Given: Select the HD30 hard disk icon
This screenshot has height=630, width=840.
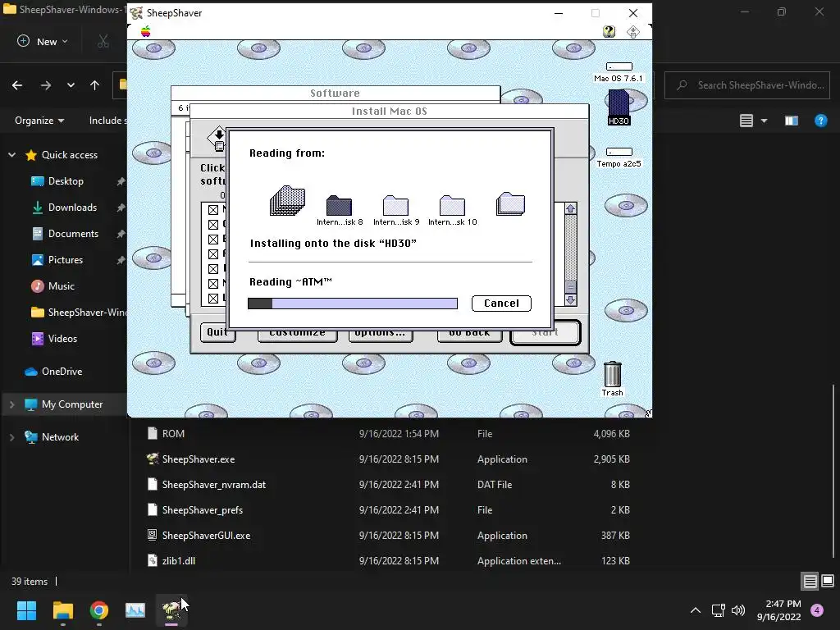Looking at the screenshot, I should click(x=619, y=103).
